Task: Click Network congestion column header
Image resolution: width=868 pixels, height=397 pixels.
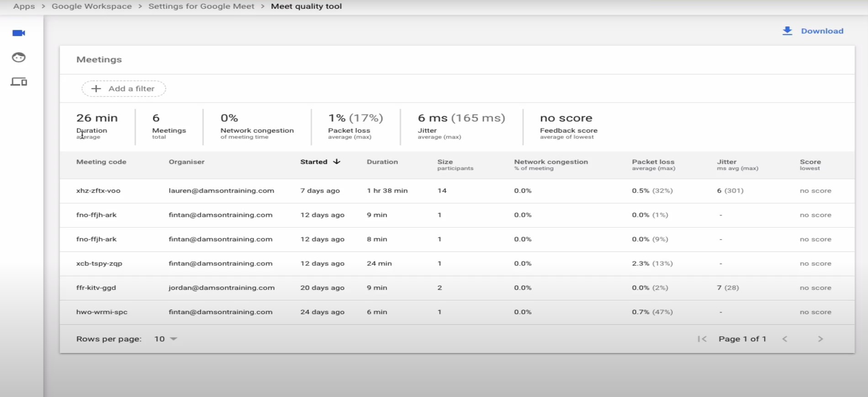Action: (551, 165)
